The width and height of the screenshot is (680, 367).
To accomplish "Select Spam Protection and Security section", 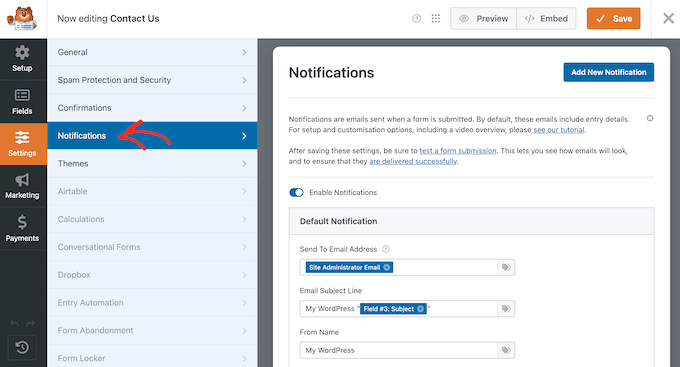I will click(152, 80).
